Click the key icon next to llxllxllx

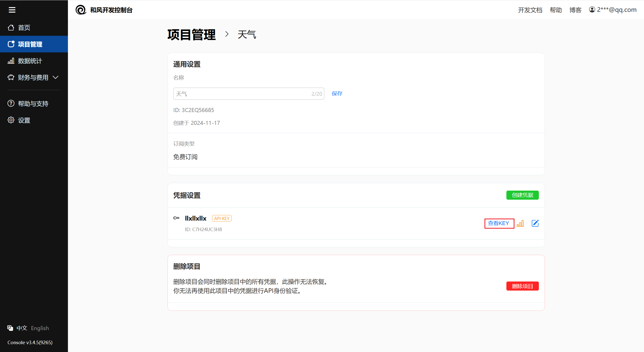[x=176, y=218]
